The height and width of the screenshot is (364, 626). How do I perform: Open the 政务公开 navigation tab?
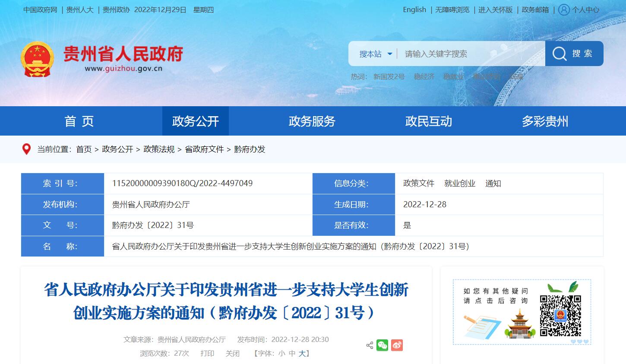click(196, 121)
